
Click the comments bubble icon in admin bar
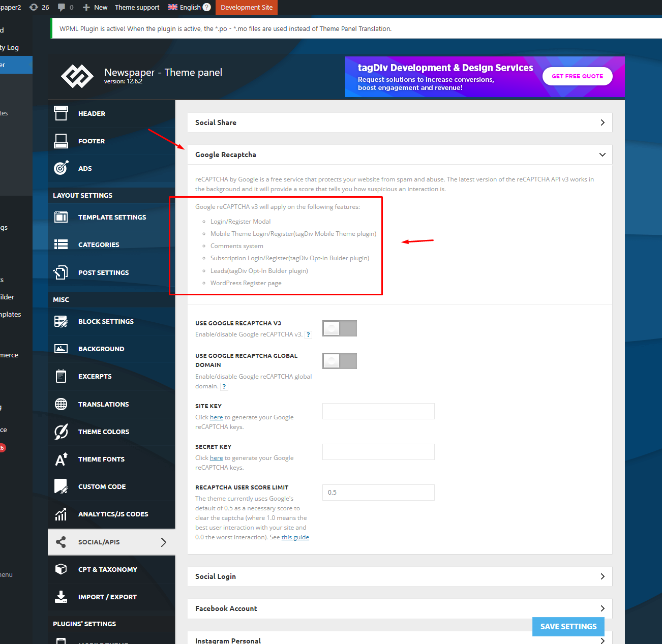coord(62,7)
